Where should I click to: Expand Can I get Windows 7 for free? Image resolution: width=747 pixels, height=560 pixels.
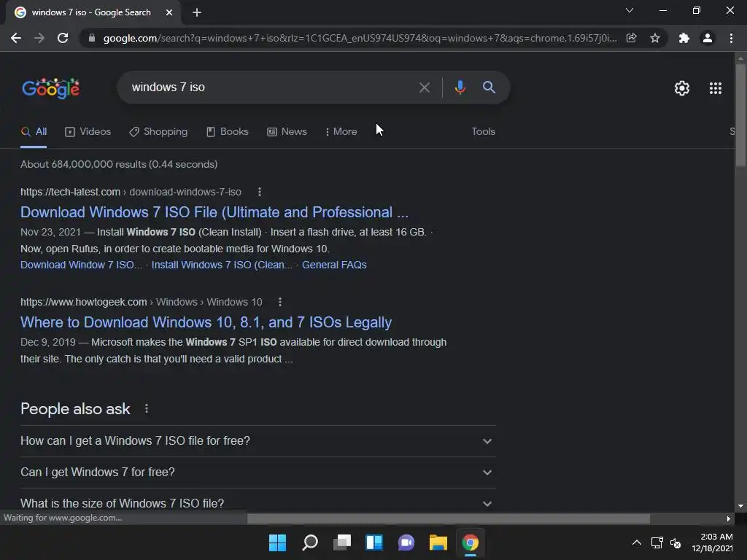[258, 472]
